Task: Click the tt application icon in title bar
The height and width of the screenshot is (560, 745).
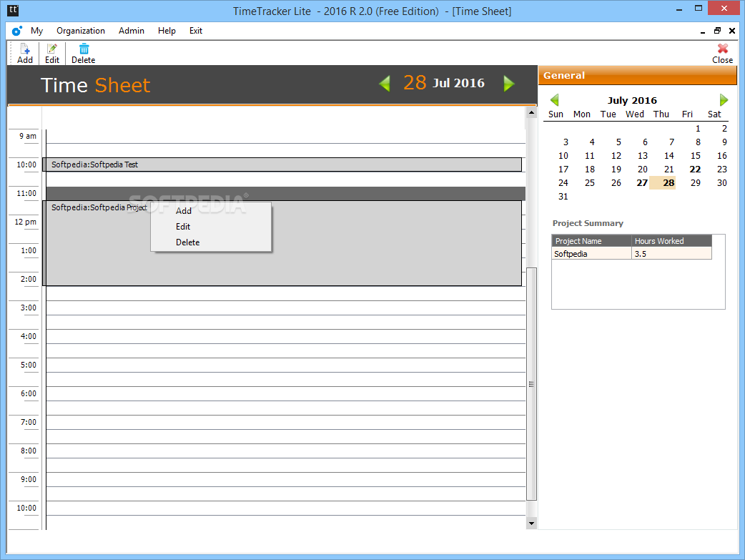Action: (13, 10)
